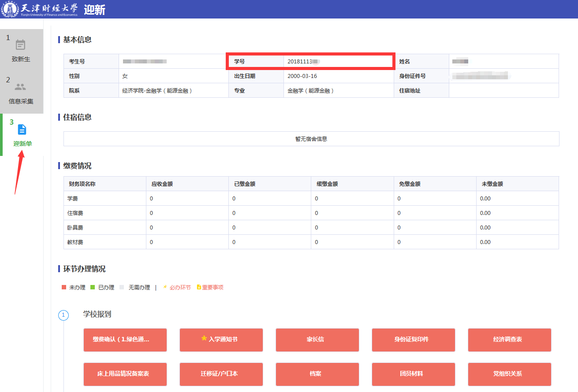Screen dimensions: 578x392
Task: Click the gray 无需办理 legend swatch
Action: (122, 287)
